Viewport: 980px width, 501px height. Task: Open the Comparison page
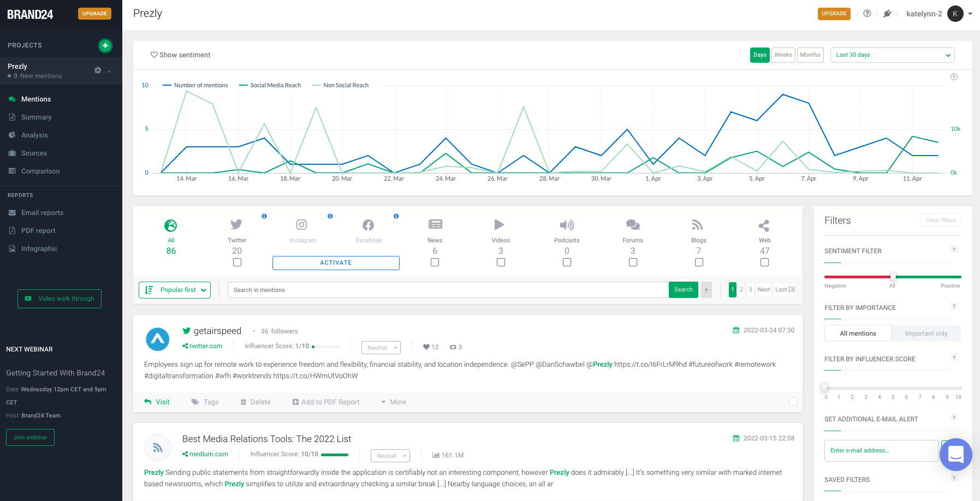point(40,171)
